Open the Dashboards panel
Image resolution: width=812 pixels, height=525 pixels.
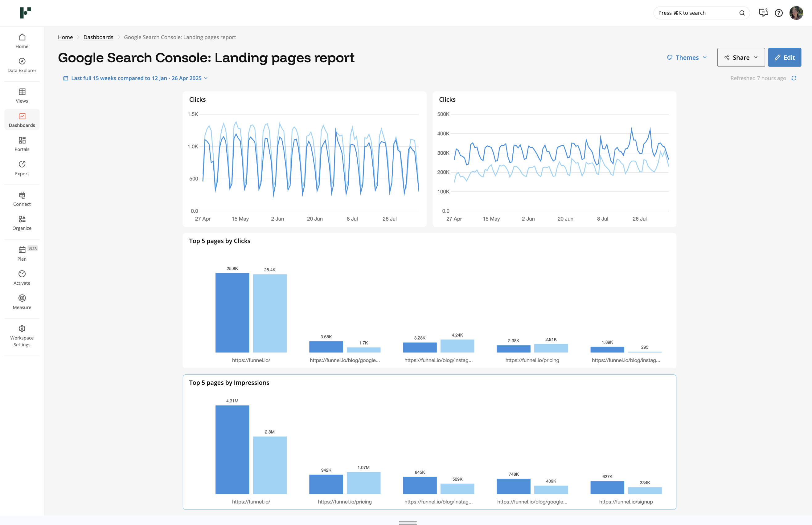click(x=22, y=120)
